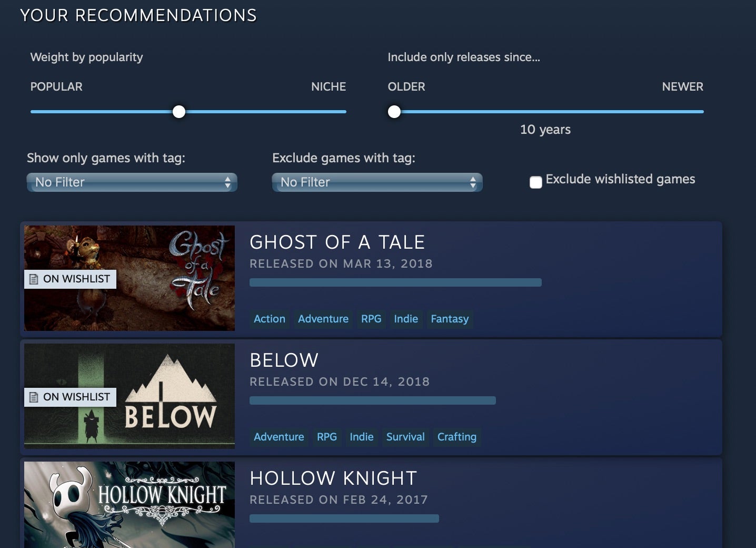Click the Hollow Knight score bar
The image size is (756, 548).
(x=344, y=518)
